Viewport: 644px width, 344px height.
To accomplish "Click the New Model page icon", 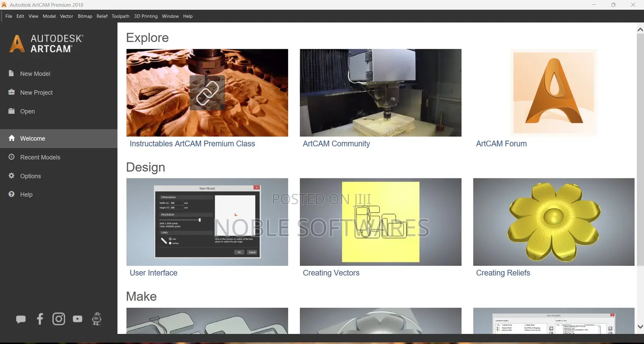I will (11, 73).
